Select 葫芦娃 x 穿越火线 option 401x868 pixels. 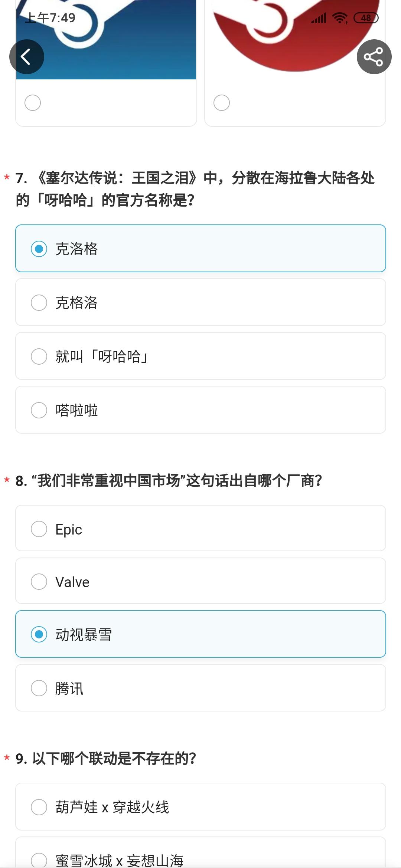tap(200, 807)
